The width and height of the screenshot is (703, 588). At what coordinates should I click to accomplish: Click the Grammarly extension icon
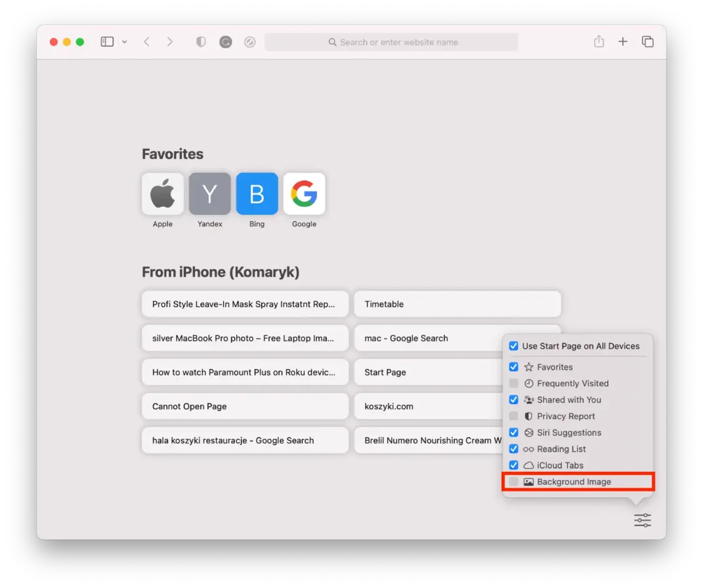tap(226, 42)
